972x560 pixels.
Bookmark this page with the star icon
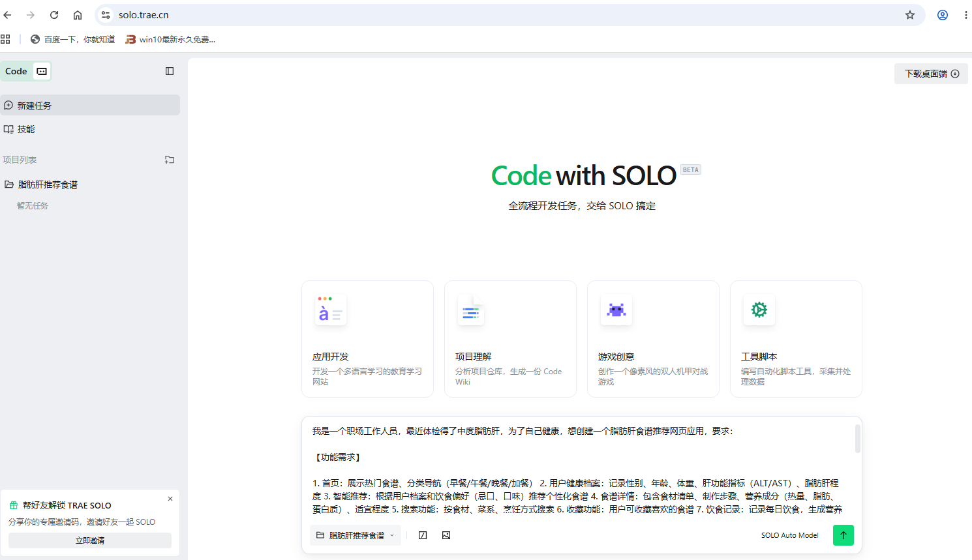(x=910, y=15)
